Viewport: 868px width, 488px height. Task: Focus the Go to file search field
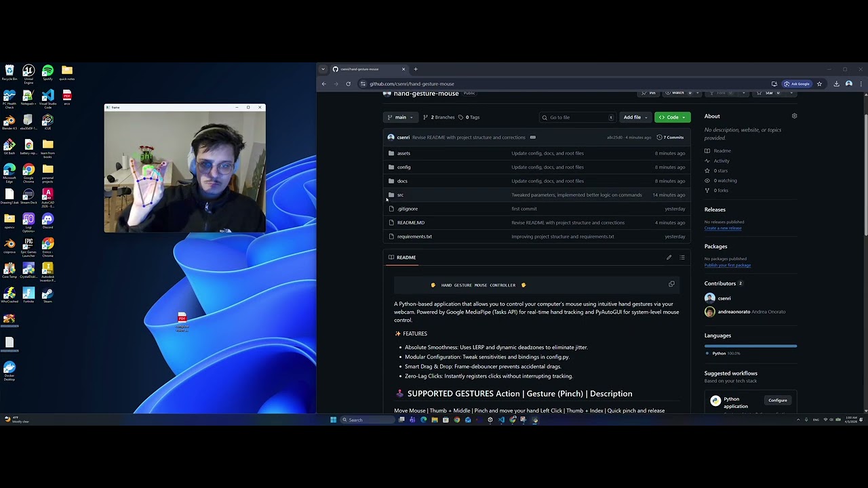point(577,117)
